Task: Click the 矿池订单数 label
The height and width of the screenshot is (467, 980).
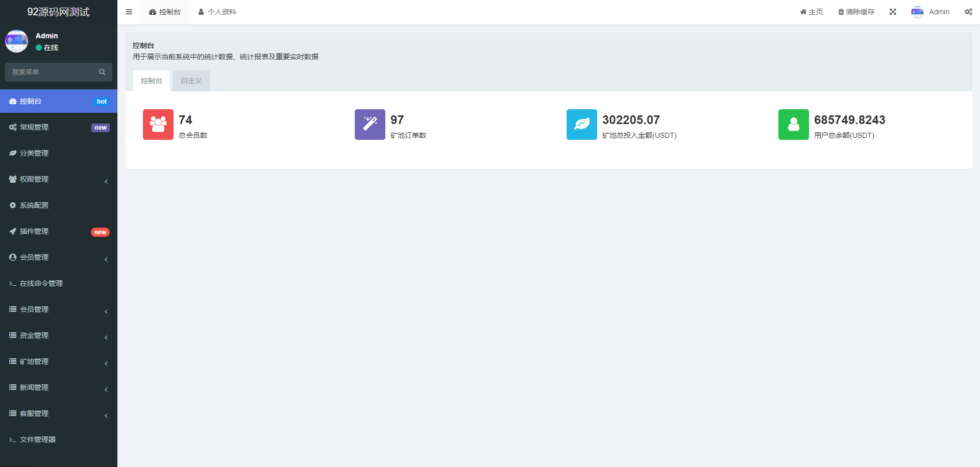Action: pos(408,135)
